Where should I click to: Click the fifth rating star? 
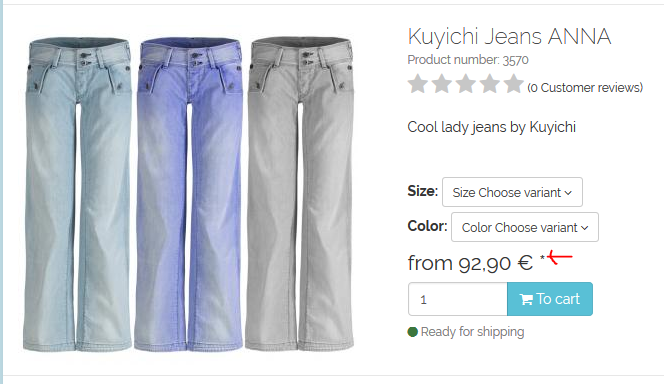514,83
